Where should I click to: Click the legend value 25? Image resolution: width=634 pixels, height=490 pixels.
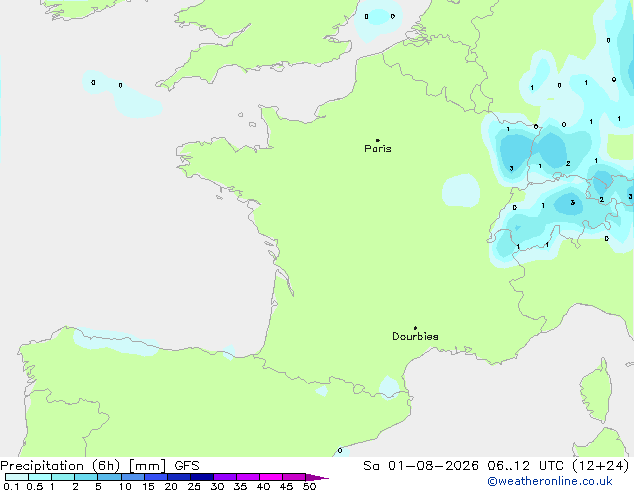tap(194, 486)
